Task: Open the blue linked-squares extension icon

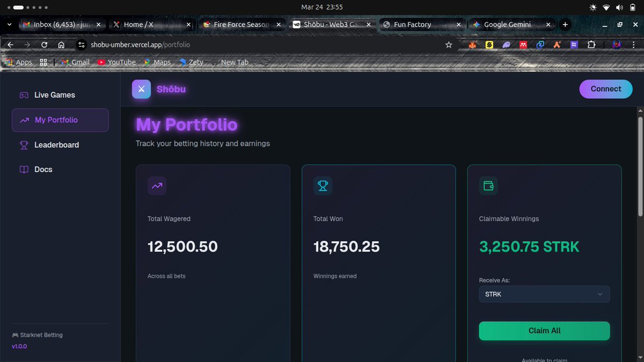Action: tap(540, 45)
